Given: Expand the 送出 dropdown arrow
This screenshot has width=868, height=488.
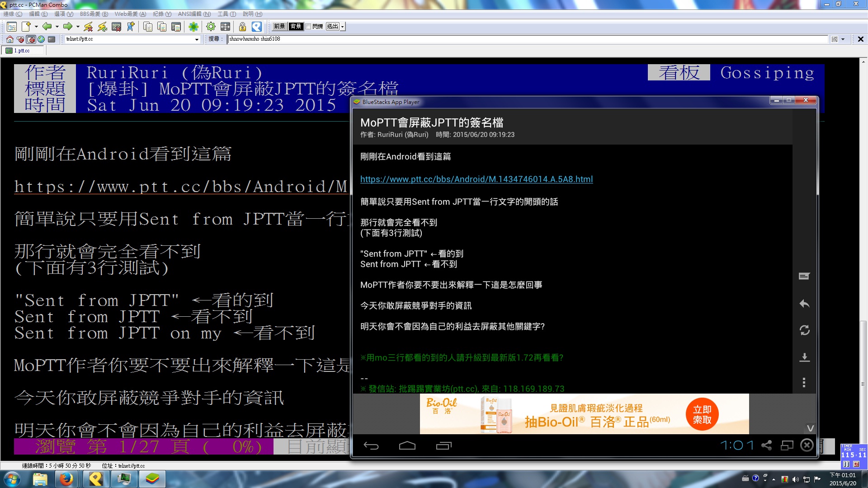Looking at the screenshot, I should [x=343, y=27].
